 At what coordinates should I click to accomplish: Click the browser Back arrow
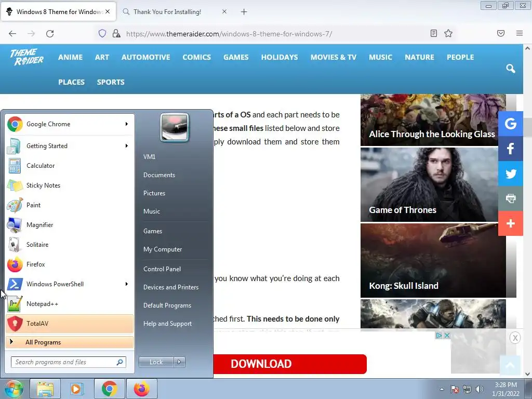pyautogui.click(x=12, y=34)
